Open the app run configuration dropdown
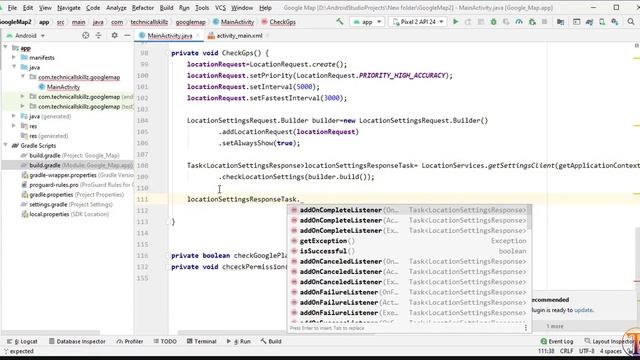640x360 pixels. (367, 22)
